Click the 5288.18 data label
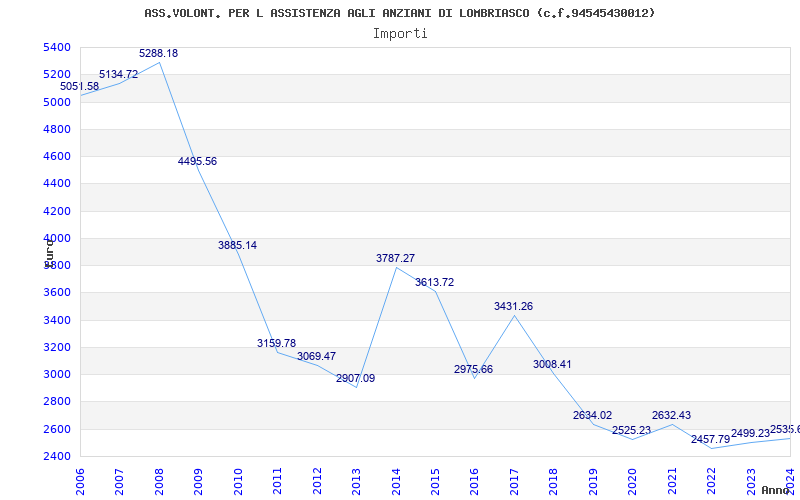The width and height of the screenshot is (800, 500). (x=159, y=54)
